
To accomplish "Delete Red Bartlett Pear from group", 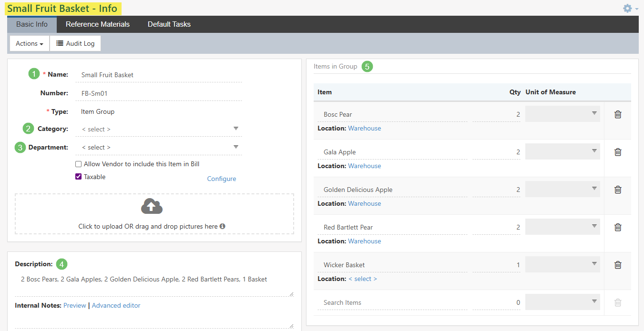I will 618,227.
